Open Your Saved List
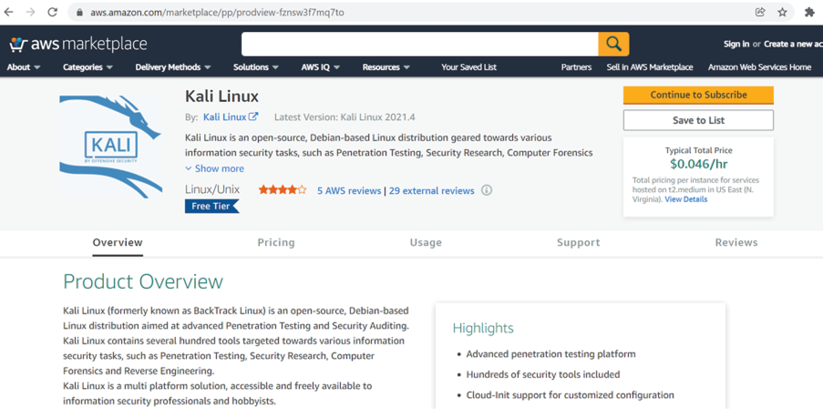 coord(469,67)
